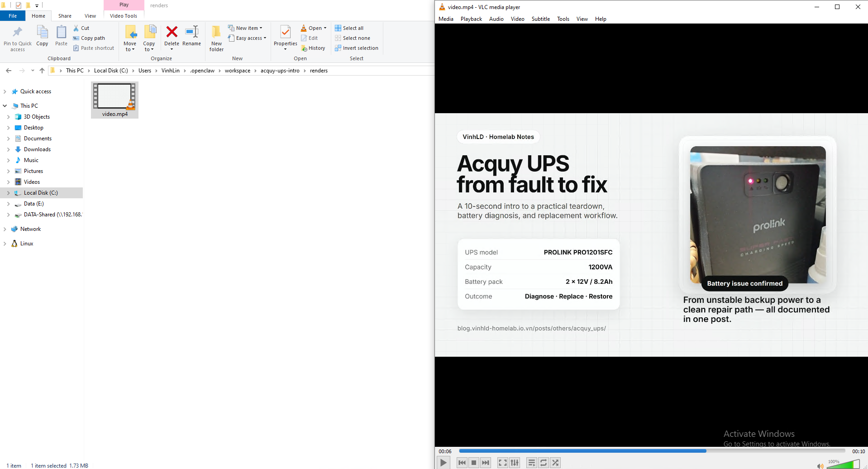Screen dimensions: 868x469
Task: Click Copy path in Clipboard group
Action: pos(89,38)
